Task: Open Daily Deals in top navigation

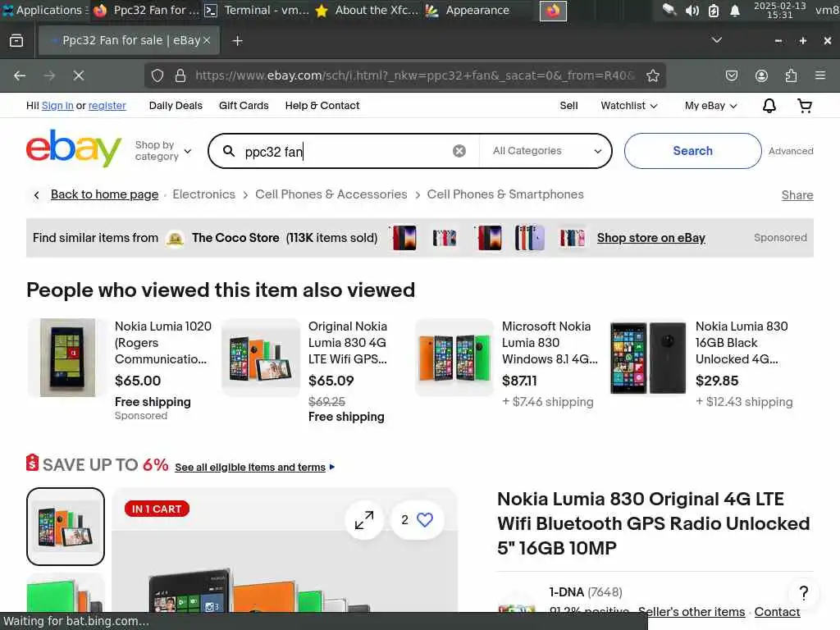Action: pos(176,106)
